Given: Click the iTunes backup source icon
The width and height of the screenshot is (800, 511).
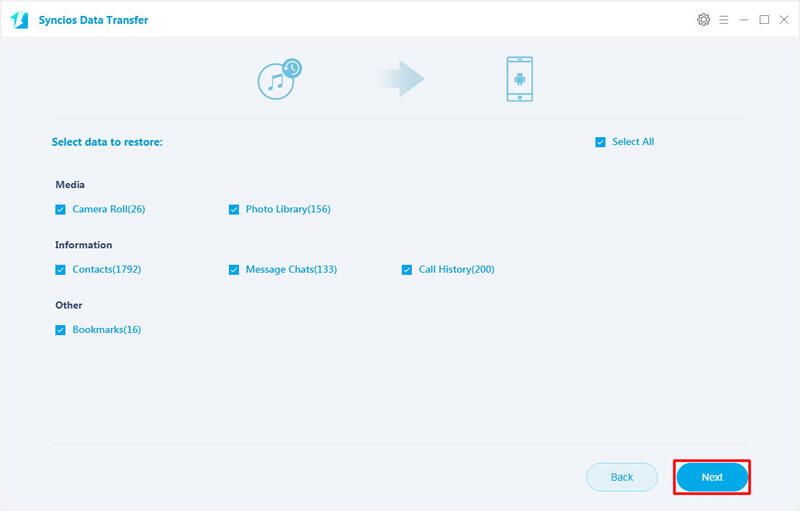Looking at the screenshot, I should point(279,79).
